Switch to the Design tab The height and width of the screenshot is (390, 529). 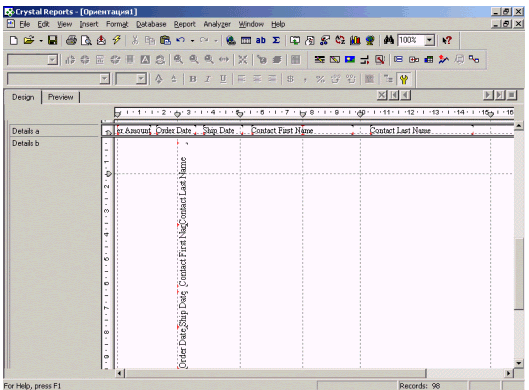[x=23, y=97]
